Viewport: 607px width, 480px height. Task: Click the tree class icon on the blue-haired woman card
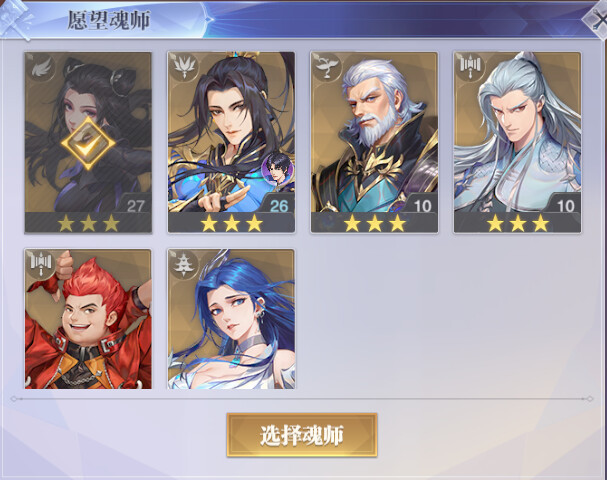pyautogui.click(x=184, y=265)
